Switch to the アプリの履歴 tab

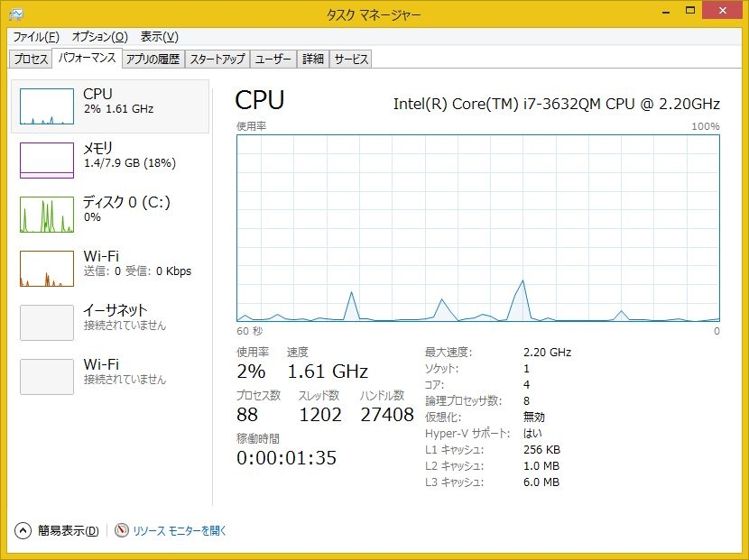[153, 60]
